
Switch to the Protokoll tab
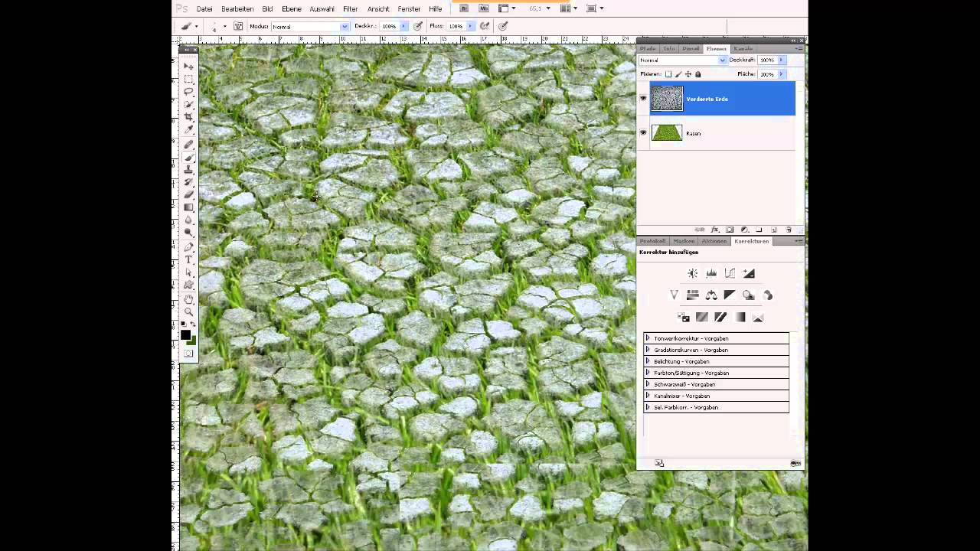pos(653,241)
